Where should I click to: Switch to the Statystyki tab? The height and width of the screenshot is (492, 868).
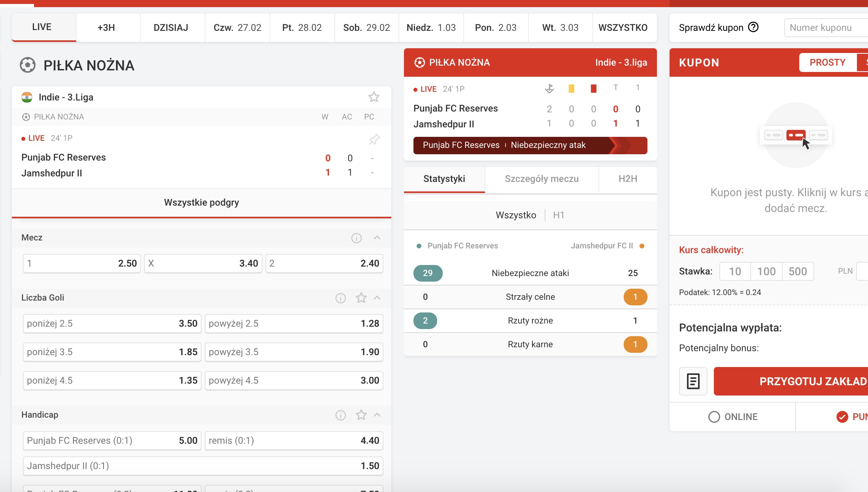(444, 179)
